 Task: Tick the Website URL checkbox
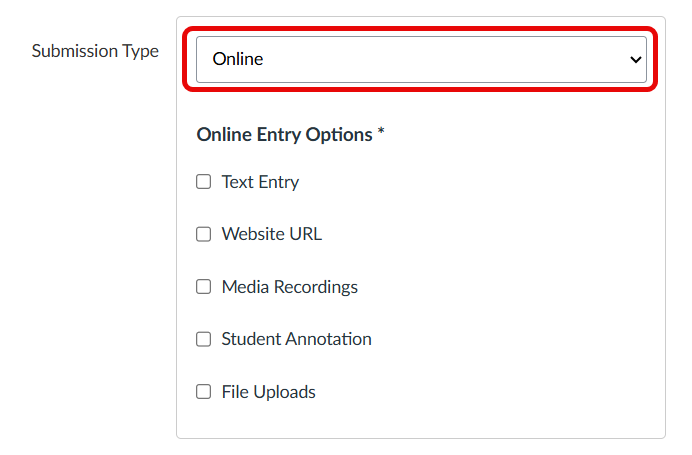[204, 234]
